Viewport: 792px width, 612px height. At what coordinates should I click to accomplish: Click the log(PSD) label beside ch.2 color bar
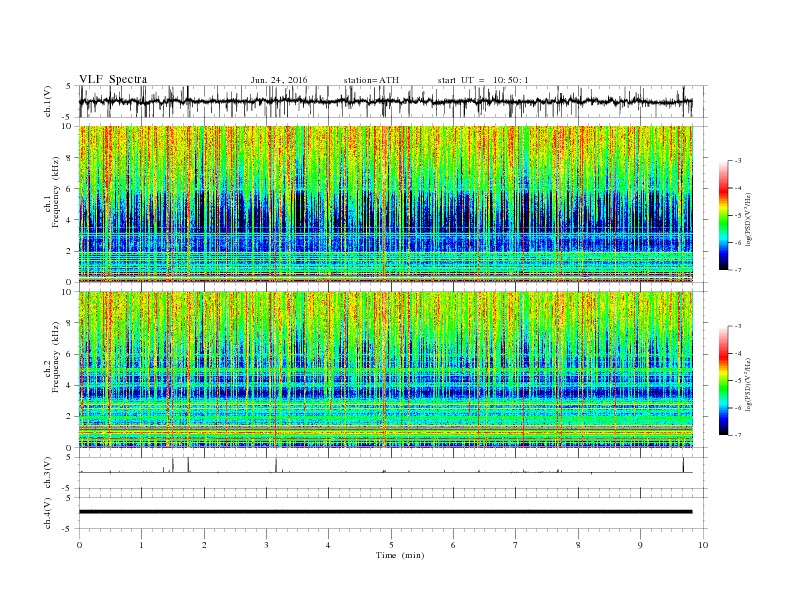[748, 383]
